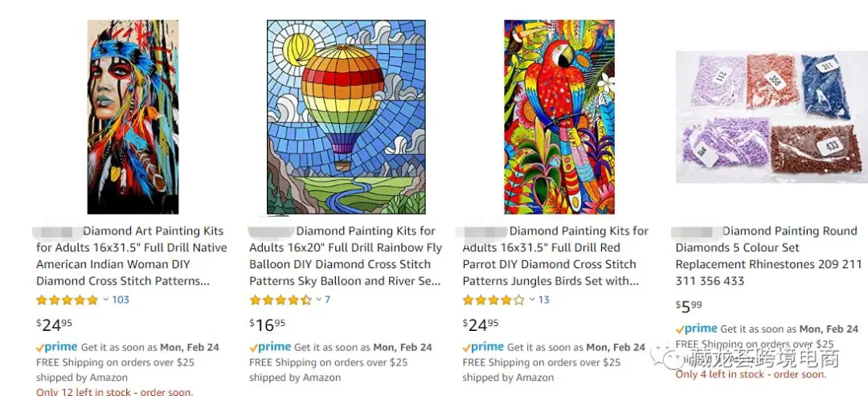Viewport: 868px width, 396px height.
Task: Expand rating dropdown beside 13 reviews
Action: [x=532, y=300]
